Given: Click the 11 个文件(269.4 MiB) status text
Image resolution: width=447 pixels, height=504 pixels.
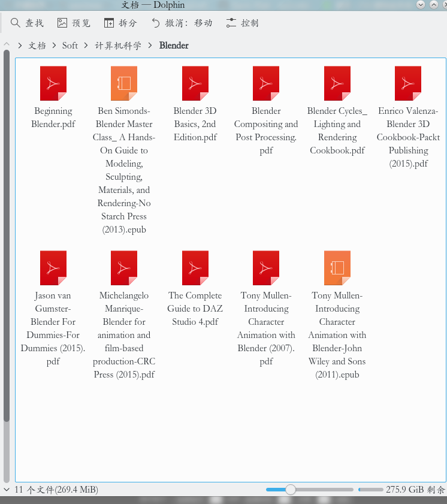Looking at the screenshot, I should (56, 490).
